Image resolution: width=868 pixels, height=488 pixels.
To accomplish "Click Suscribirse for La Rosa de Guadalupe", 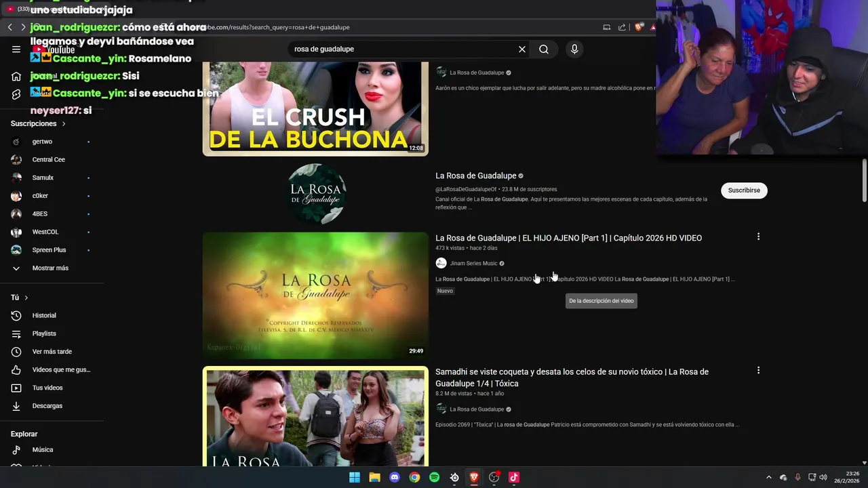I will tap(744, 190).
